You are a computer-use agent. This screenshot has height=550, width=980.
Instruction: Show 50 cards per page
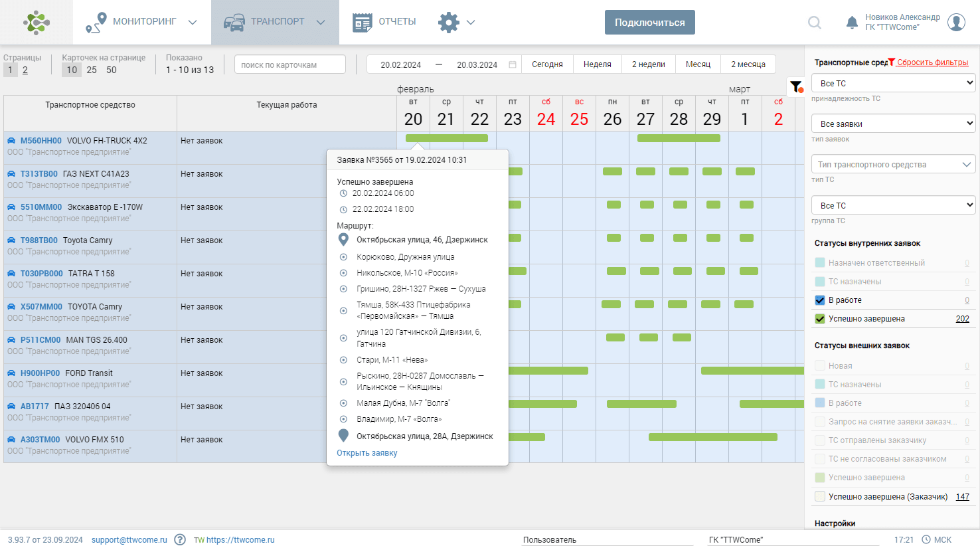(x=112, y=70)
